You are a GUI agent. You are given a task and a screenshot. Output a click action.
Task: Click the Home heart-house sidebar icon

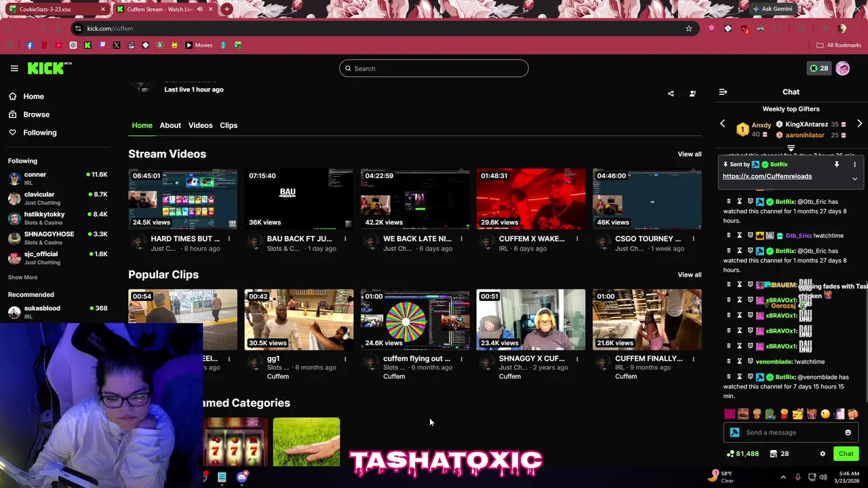[x=12, y=96]
